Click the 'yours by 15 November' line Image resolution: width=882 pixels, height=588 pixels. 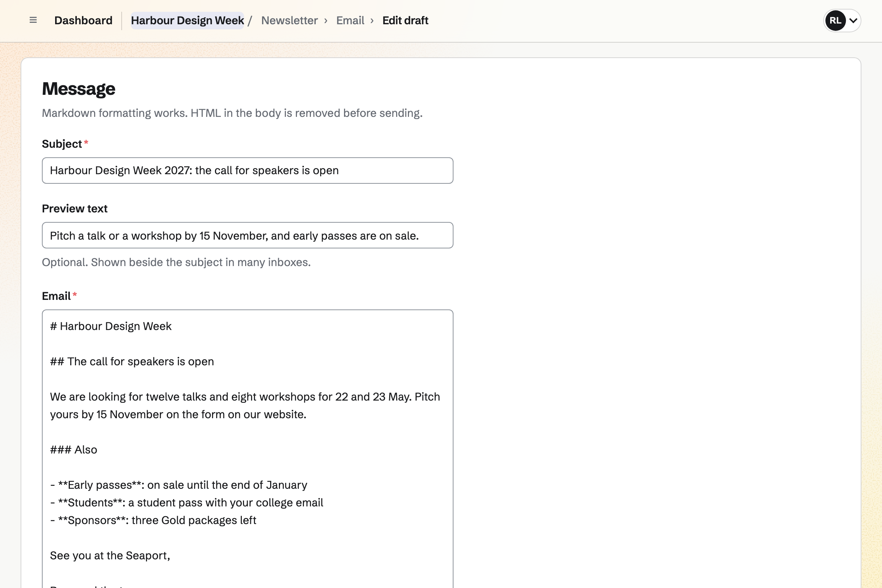tap(178, 415)
